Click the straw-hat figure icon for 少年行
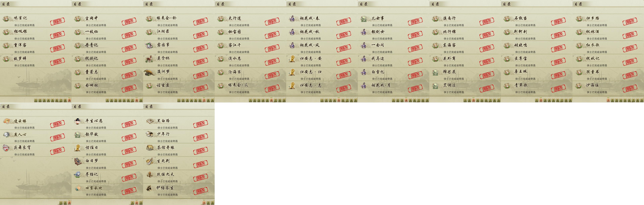 (x=150, y=134)
